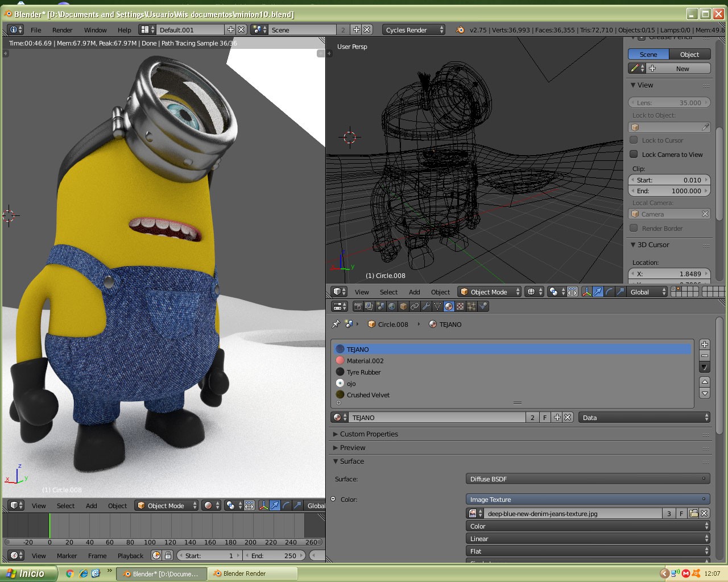
Task: Click the New button under Grease Pencil
Action: click(x=682, y=68)
